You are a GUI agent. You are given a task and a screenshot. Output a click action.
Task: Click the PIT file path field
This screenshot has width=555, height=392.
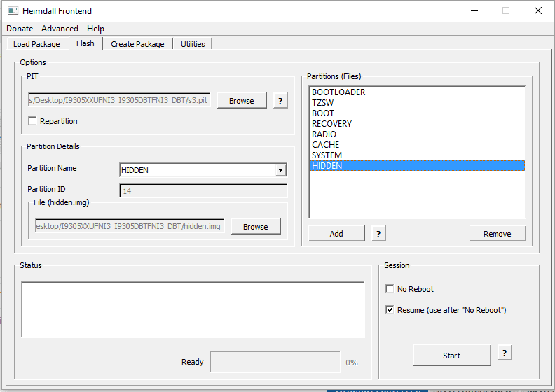coord(119,100)
